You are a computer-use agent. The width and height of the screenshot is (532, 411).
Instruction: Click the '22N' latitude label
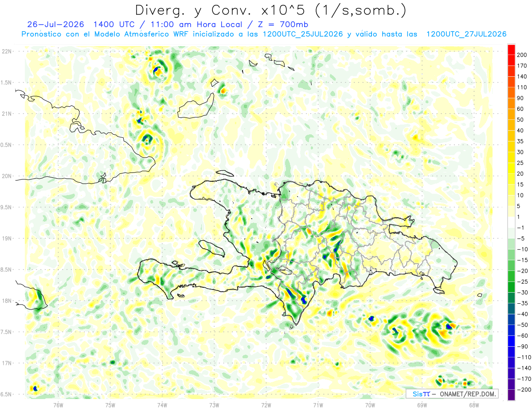6,51
